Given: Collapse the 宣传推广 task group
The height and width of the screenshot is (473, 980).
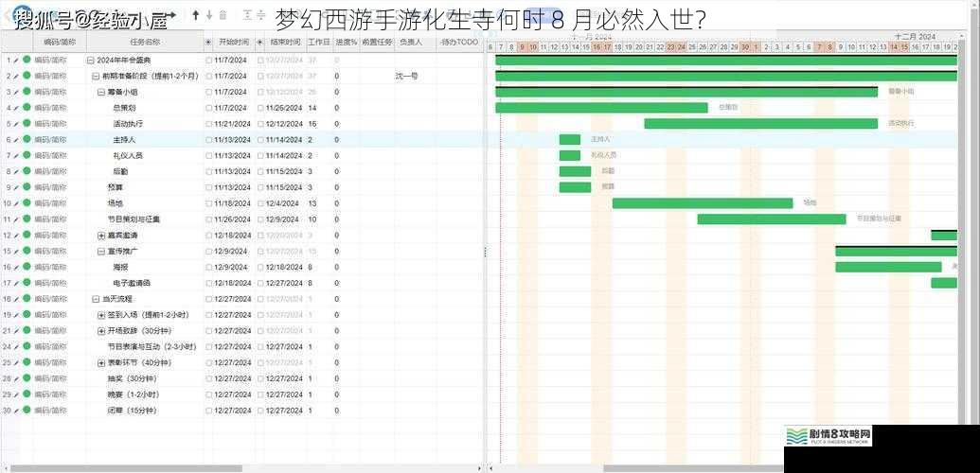Looking at the screenshot, I should coord(100,252).
